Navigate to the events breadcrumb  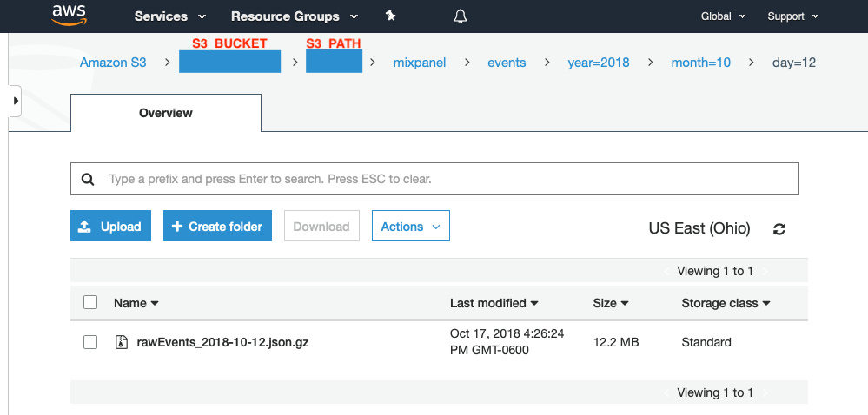pyautogui.click(x=507, y=63)
